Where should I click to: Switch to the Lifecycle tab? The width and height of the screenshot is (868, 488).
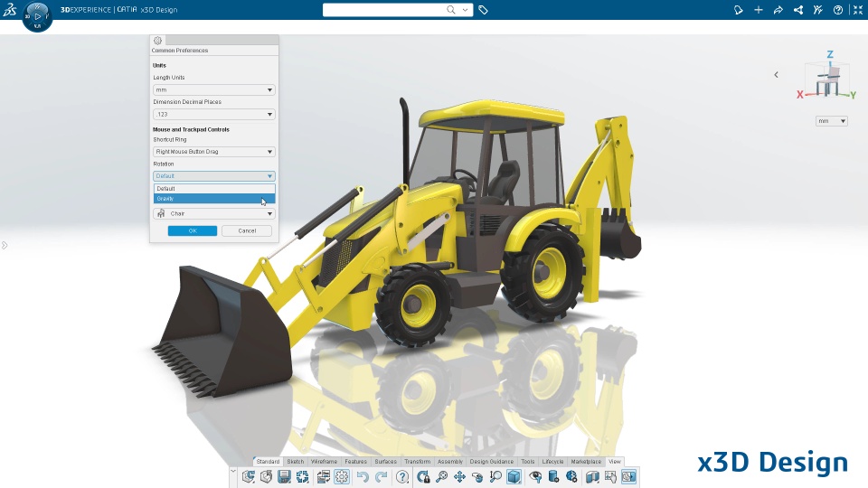click(x=552, y=462)
